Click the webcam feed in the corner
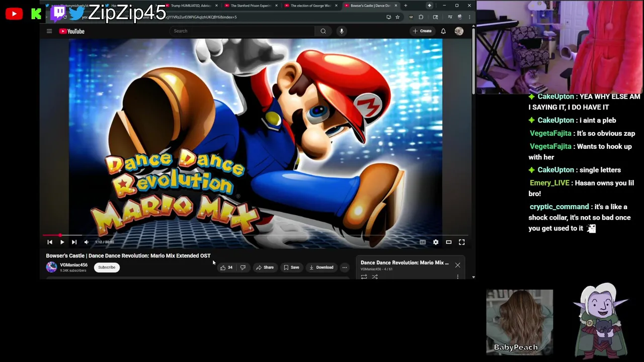 point(560,47)
